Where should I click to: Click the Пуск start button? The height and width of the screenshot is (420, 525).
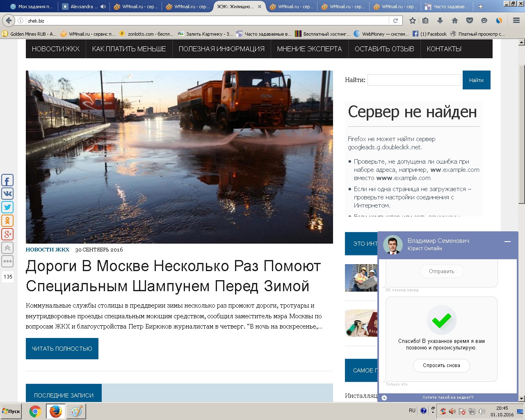[11, 411]
